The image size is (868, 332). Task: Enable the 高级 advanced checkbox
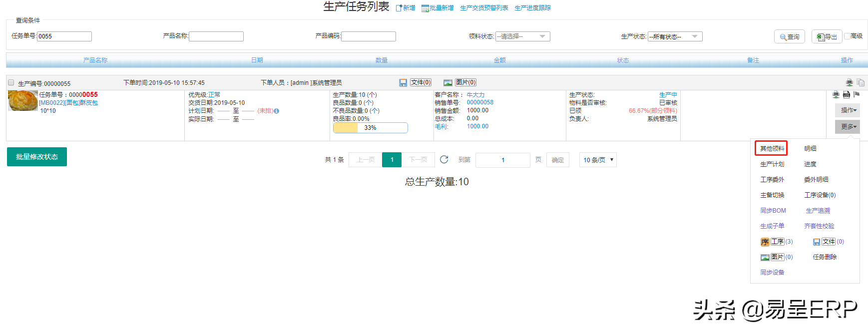coord(847,36)
